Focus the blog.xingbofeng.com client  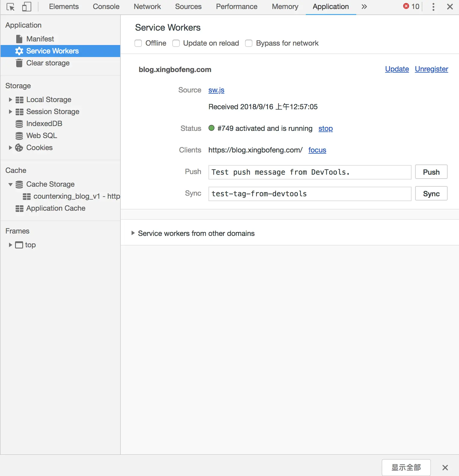[x=317, y=150]
